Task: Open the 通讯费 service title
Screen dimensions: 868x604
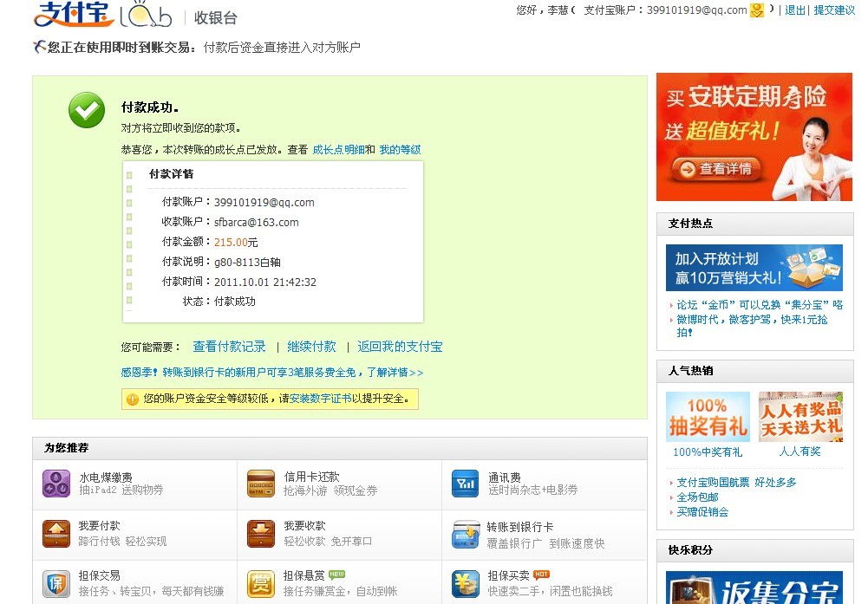Action: 505,477
